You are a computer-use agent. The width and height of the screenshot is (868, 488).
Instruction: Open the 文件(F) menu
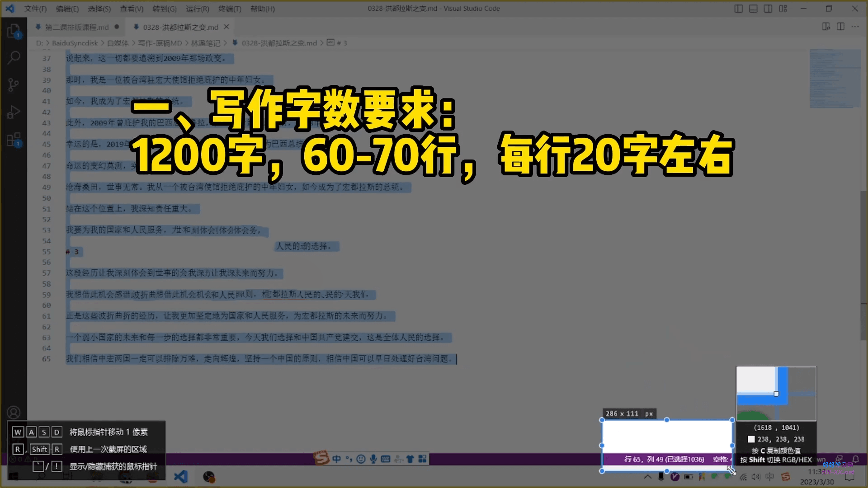pyautogui.click(x=35, y=9)
